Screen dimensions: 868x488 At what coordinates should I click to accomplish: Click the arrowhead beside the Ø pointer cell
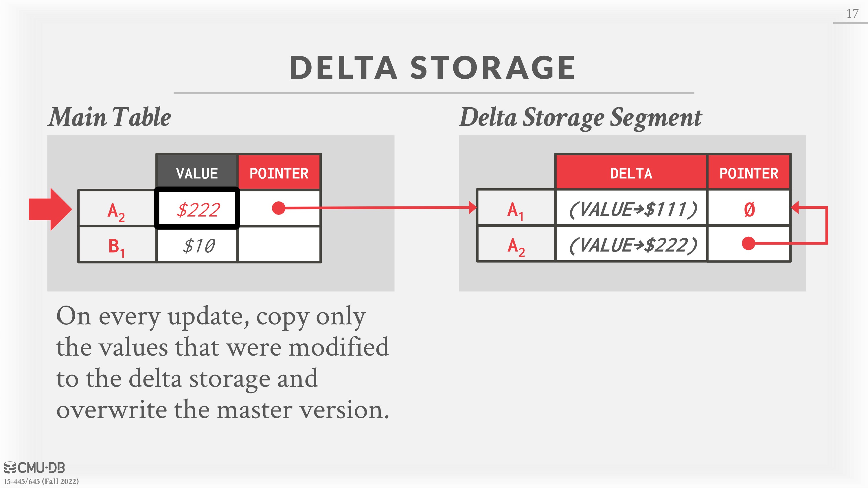(x=795, y=208)
